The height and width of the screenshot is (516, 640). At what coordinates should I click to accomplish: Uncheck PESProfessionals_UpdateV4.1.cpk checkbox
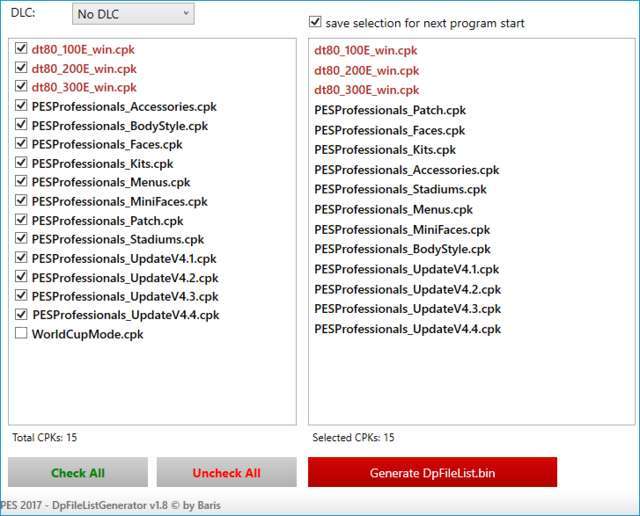(21, 257)
